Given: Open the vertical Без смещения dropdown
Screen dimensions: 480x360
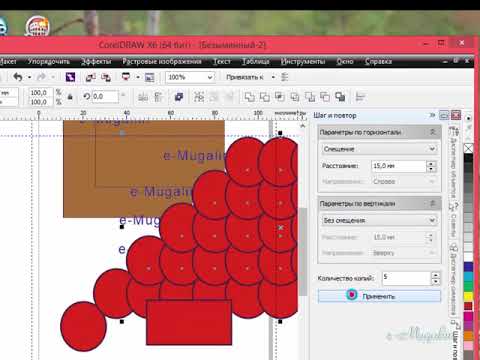Looking at the screenshot, I should (379, 220).
